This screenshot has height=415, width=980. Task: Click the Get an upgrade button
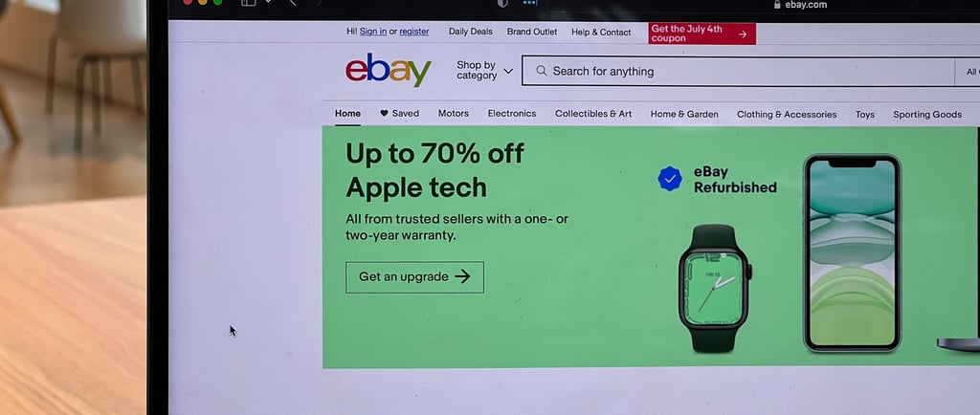coord(414,277)
